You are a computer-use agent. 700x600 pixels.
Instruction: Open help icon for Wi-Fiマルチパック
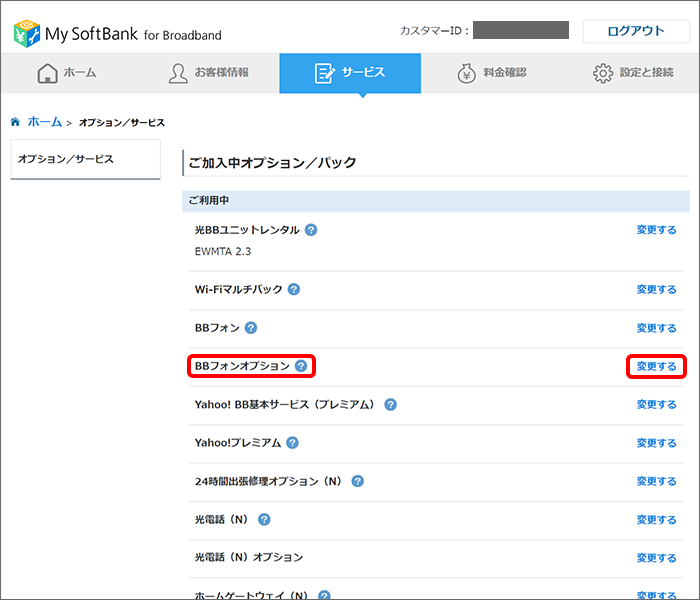click(x=294, y=289)
